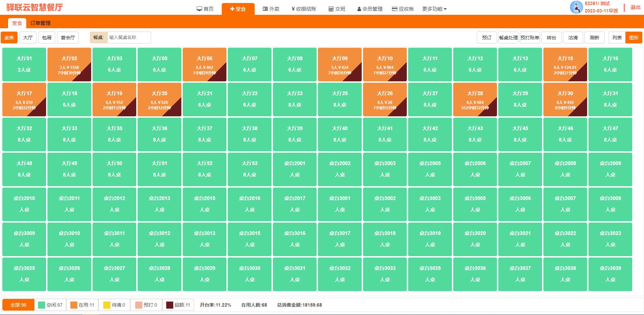Screen dimensions: 644x315
Task: Select the 堂食 plus icon tab
Action: (x=232, y=9)
